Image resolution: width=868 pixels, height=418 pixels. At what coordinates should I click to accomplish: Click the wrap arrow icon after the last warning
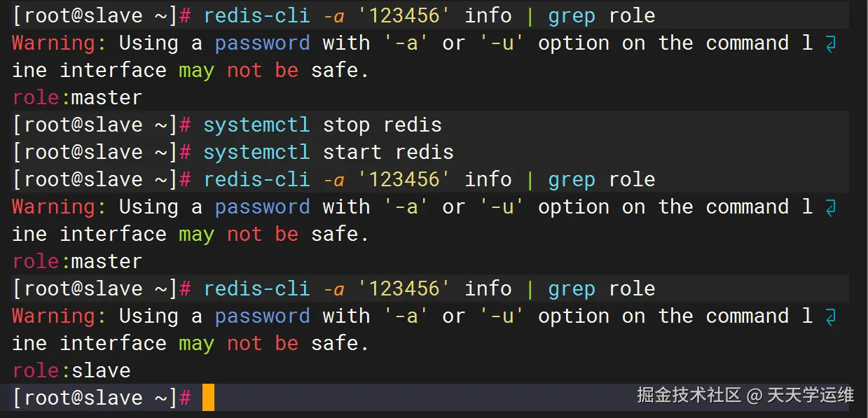coord(831,317)
